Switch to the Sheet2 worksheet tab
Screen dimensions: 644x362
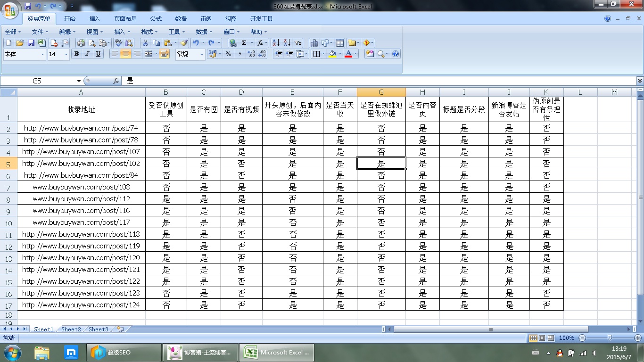point(71,329)
